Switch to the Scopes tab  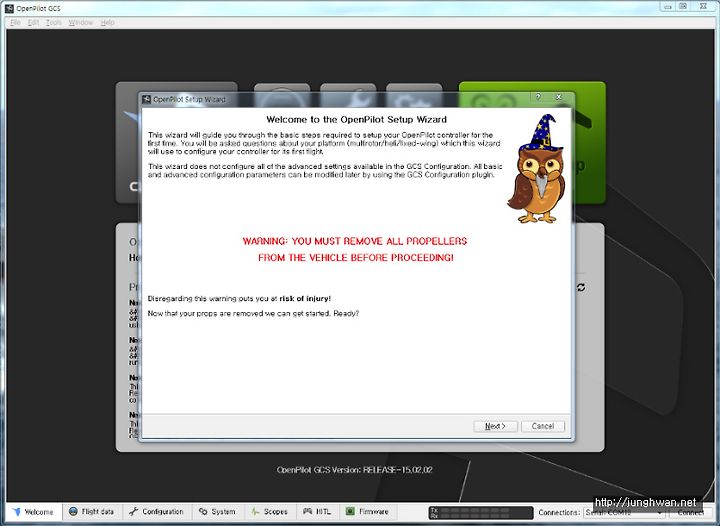click(x=270, y=512)
